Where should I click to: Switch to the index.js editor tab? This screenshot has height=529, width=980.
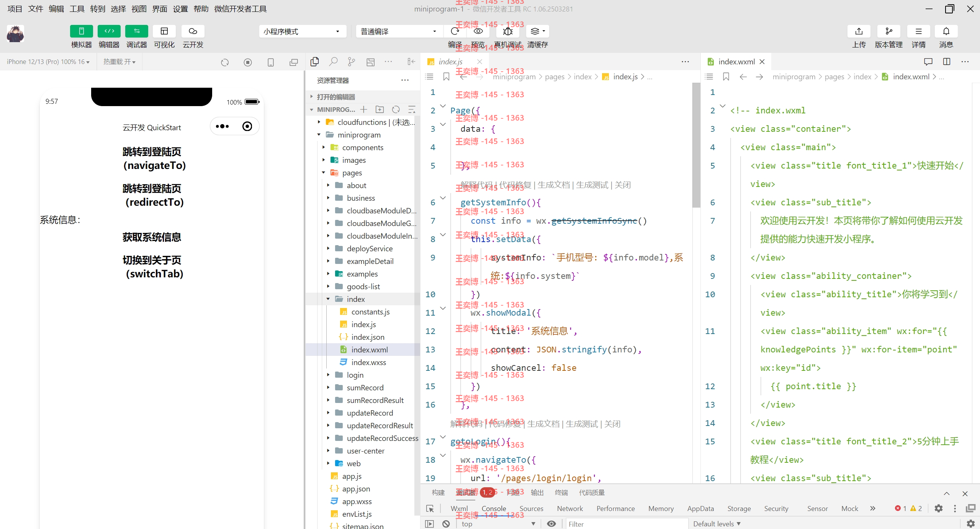click(x=450, y=62)
